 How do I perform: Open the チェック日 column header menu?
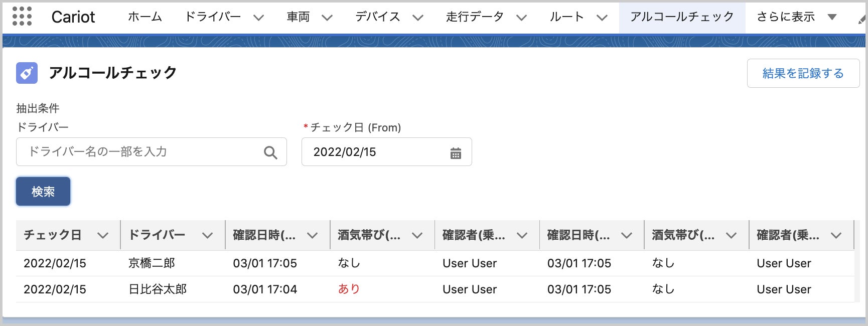(x=103, y=235)
